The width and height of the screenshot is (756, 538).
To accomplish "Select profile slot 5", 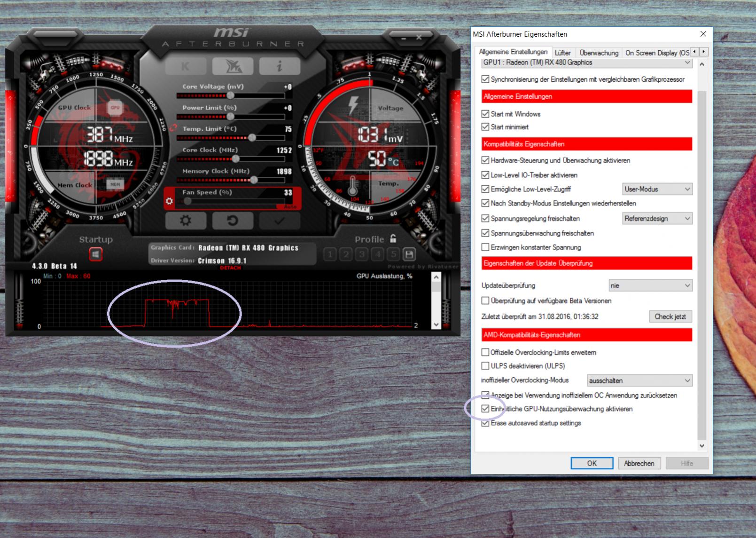I will coord(394,254).
